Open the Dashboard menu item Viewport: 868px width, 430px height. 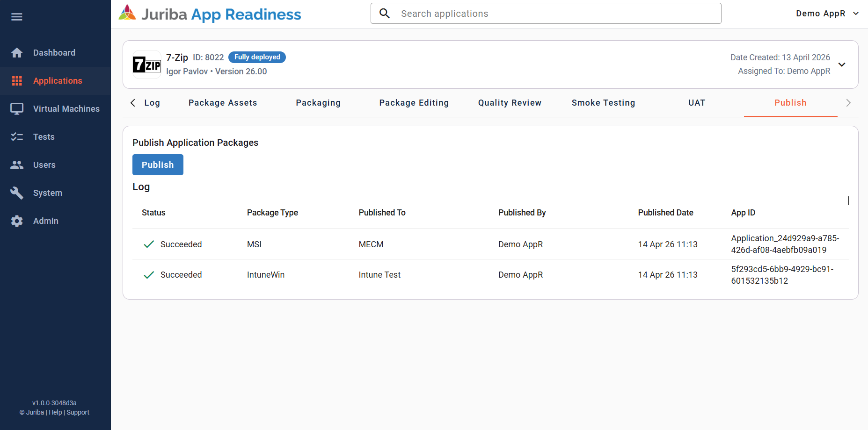(x=55, y=53)
